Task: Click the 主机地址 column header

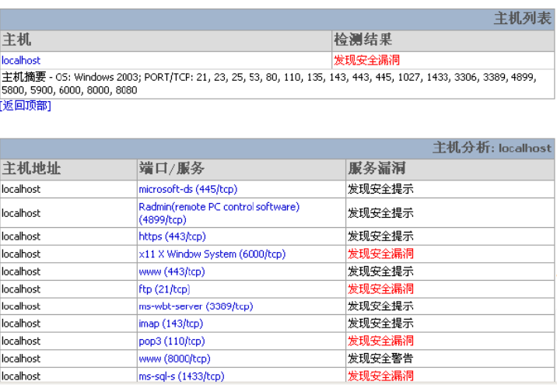Action: [31, 168]
